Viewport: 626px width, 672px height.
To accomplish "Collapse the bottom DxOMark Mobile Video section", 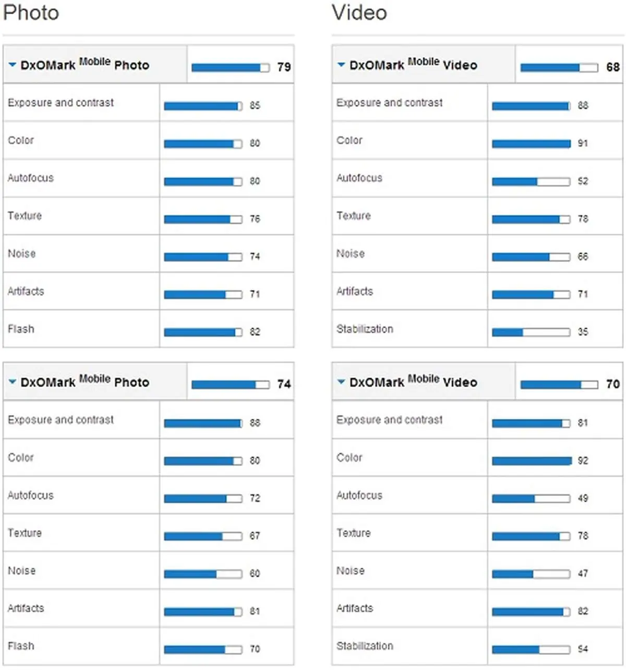I will pos(341,382).
